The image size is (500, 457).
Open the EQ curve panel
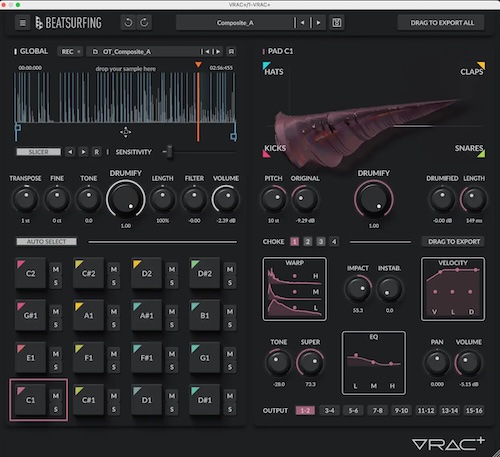point(374,363)
